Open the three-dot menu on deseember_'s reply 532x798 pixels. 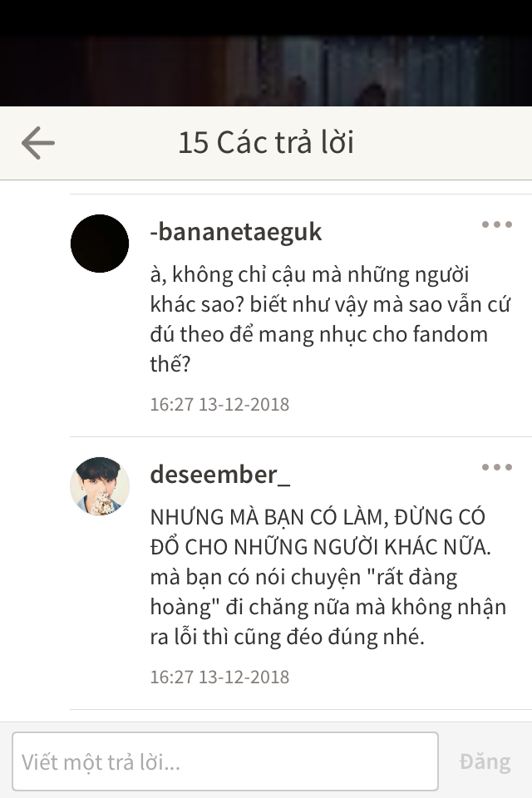[x=497, y=467]
